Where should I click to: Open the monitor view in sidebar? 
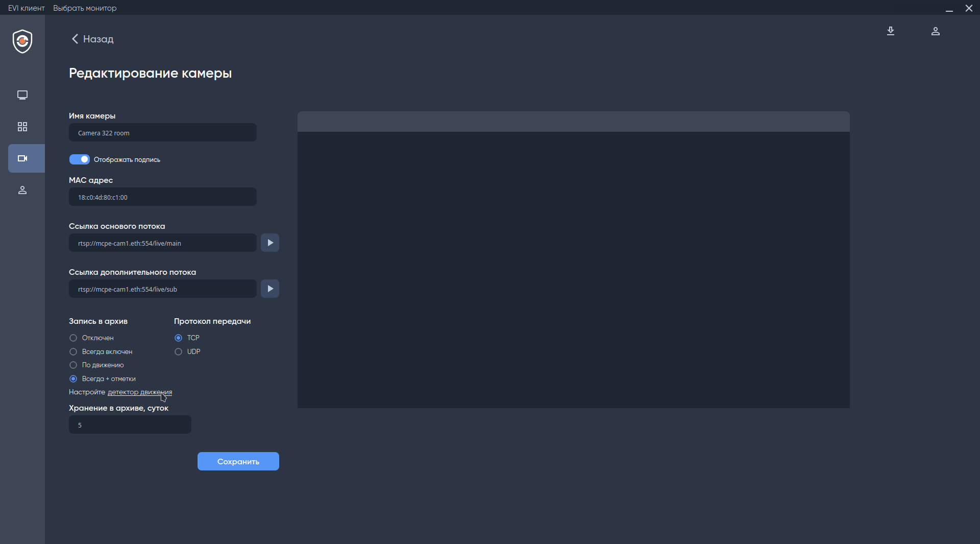click(22, 95)
